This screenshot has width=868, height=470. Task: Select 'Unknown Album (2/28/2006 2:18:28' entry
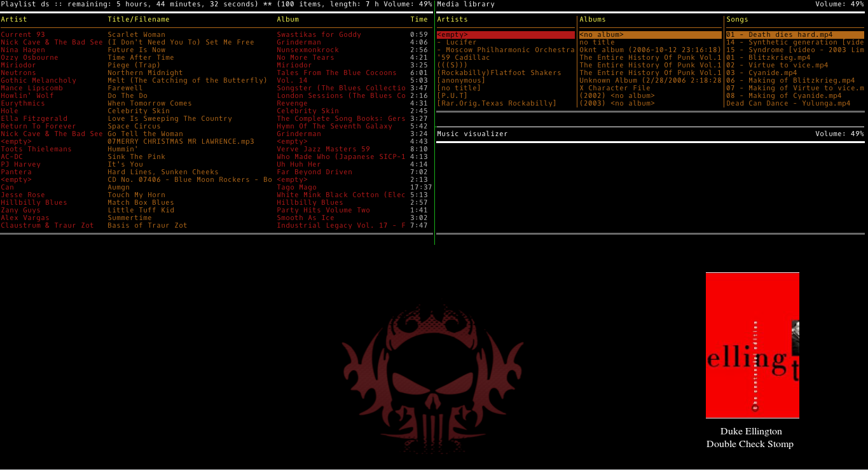[651, 81]
